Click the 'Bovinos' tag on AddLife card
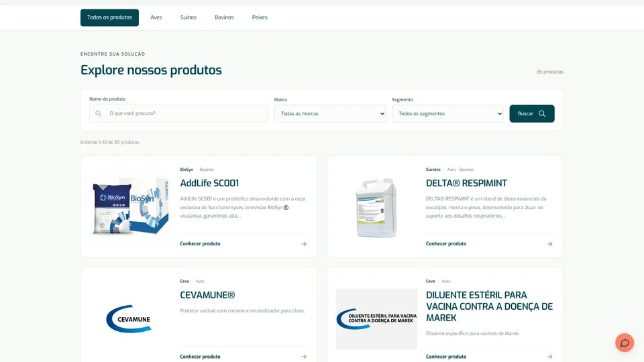This screenshot has height=362, width=644. (x=207, y=170)
